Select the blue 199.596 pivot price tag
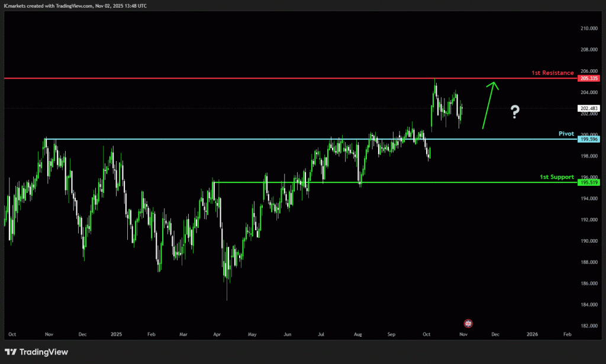This screenshot has height=364, width=606. point(588,139)
